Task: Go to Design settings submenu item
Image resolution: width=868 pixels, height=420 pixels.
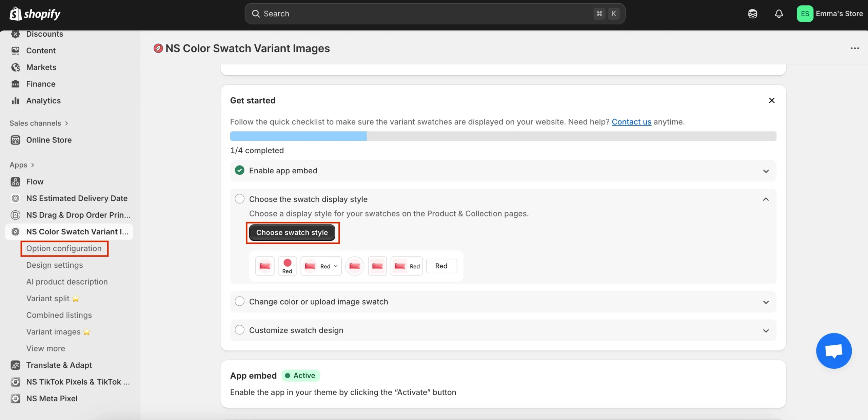Action: click(54, 265)
